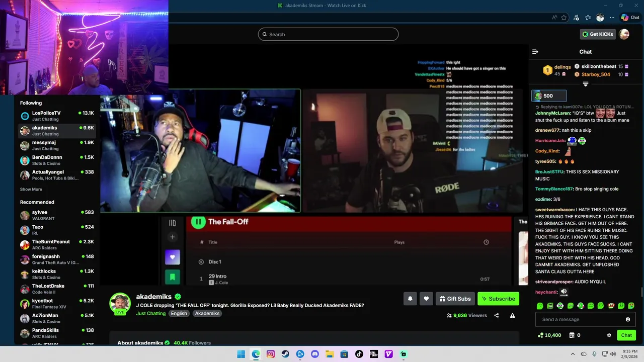
Task: Open LosPollosTV in Following list
Action: [56, 116]
